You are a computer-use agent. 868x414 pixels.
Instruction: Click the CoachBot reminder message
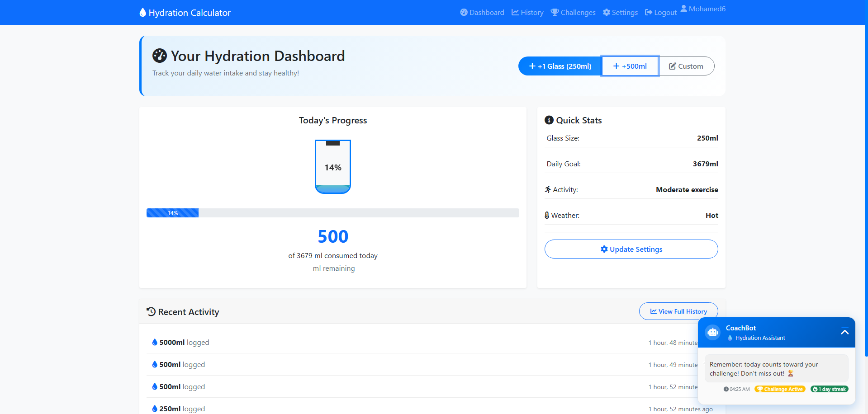tap(776, 369)
